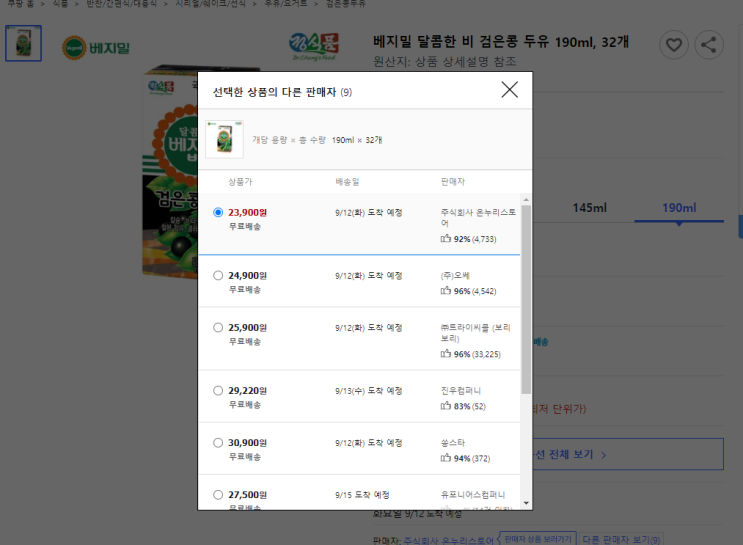Image resolution: width=743 pixels, height=545 pixels.
Task: Click the thumbs-up icon for ㈜트라이씨클
Action: pos(445,354)
